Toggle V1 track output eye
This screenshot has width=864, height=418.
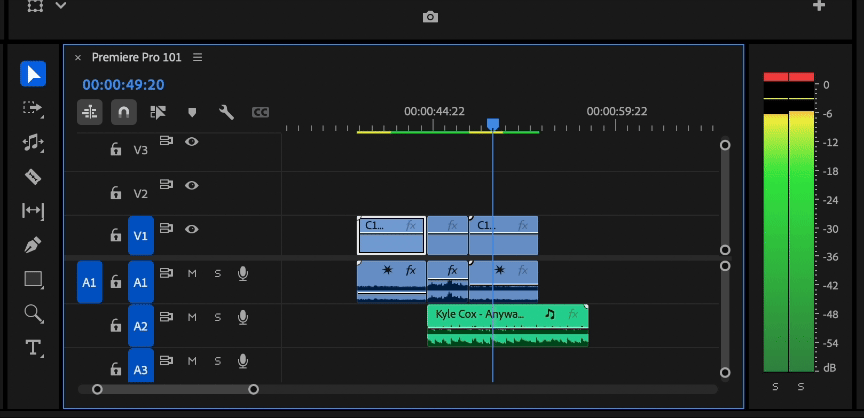point(191,229)
